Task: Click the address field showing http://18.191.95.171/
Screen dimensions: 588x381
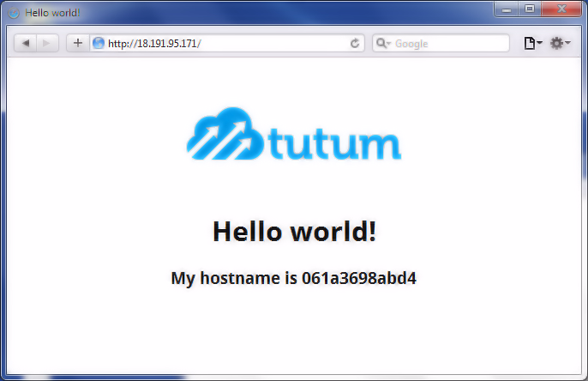Action: point(223,43)
